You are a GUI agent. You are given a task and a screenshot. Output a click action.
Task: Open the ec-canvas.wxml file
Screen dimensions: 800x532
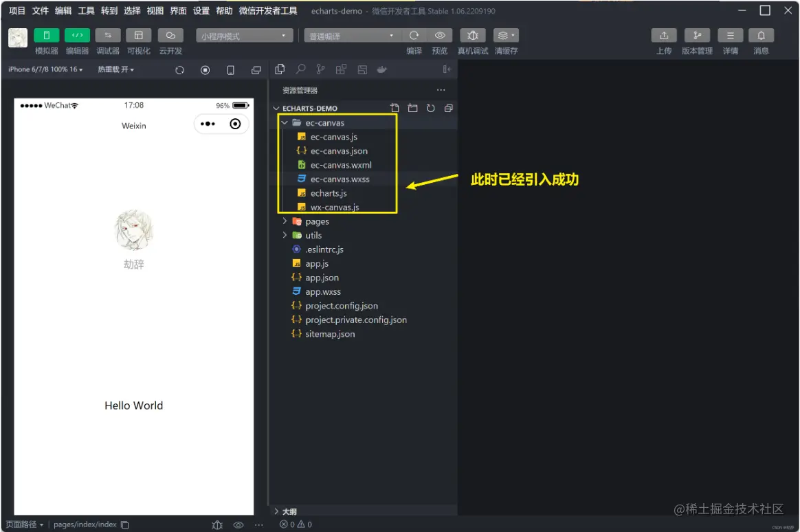point(341,165)
